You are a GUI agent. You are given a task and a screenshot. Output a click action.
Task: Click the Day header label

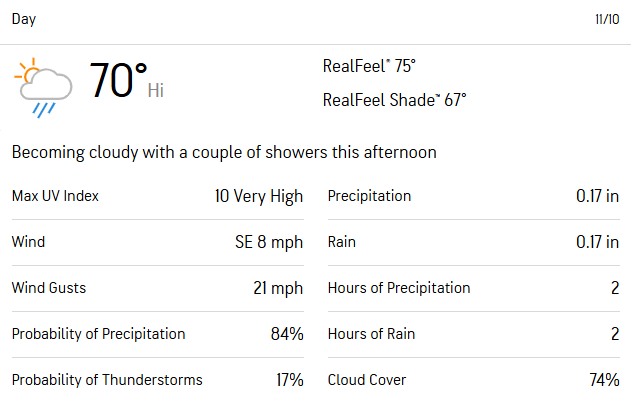pyautogui.click(x=24, y=19)
